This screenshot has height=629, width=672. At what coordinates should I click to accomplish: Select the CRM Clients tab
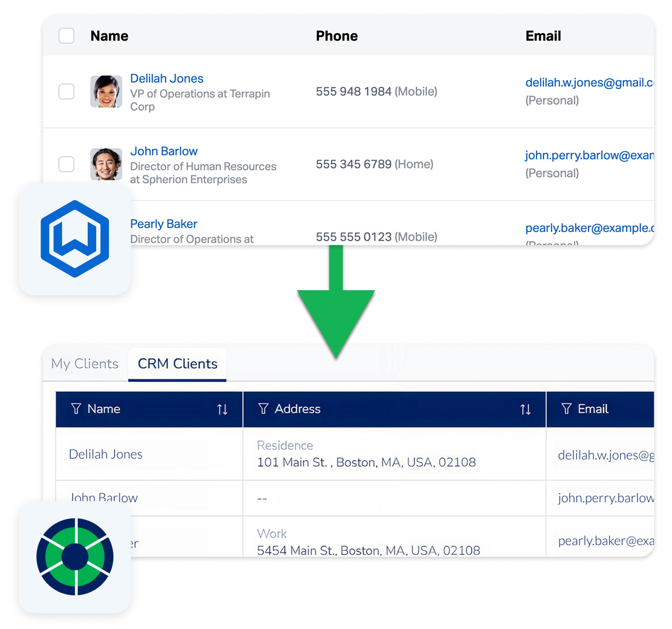pos(177,364)
